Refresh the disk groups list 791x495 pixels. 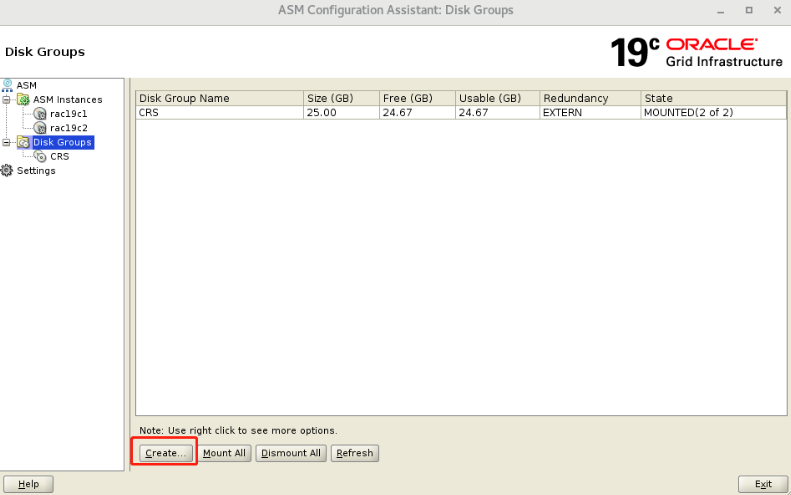(355, 453)
